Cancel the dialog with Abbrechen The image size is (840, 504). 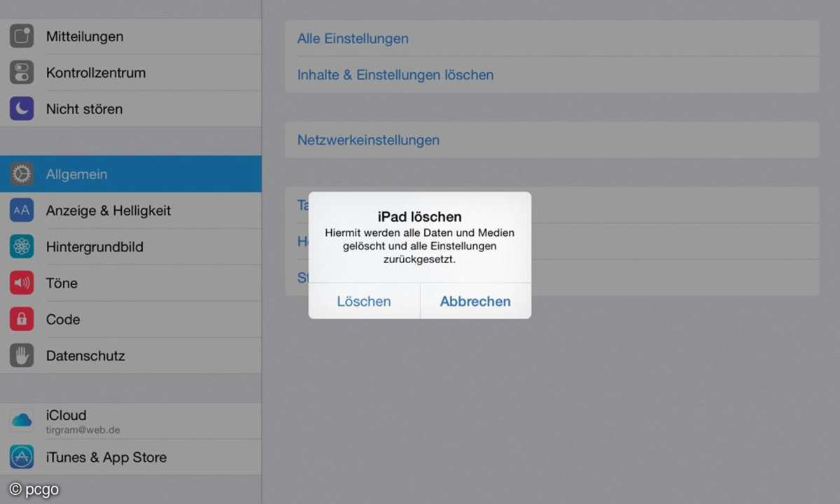point(475,302)
